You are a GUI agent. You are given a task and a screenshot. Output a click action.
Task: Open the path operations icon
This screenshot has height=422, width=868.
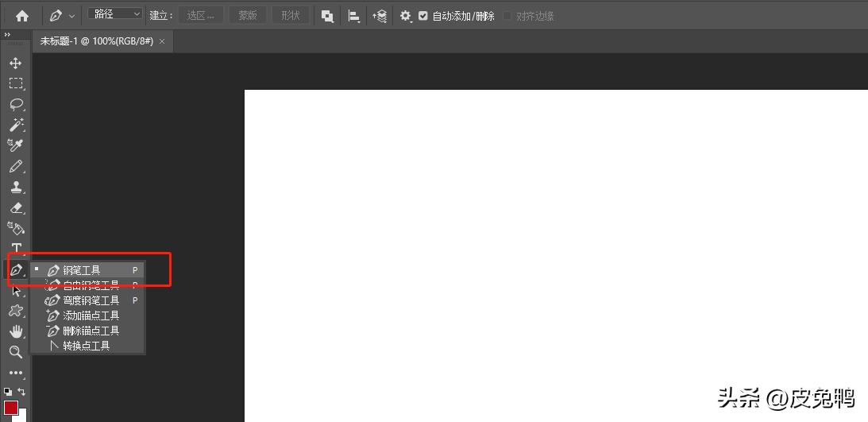[x=328, y=17]
